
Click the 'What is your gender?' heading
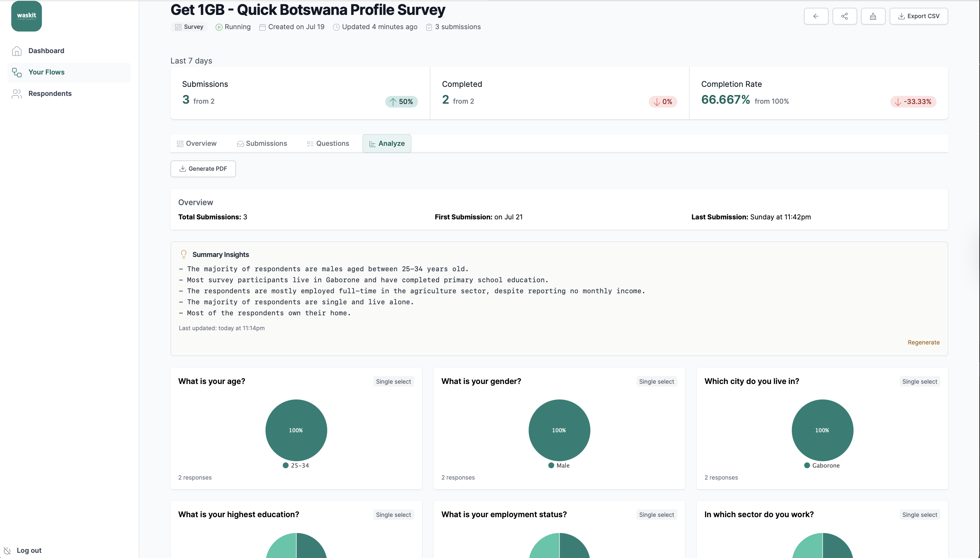481,381
